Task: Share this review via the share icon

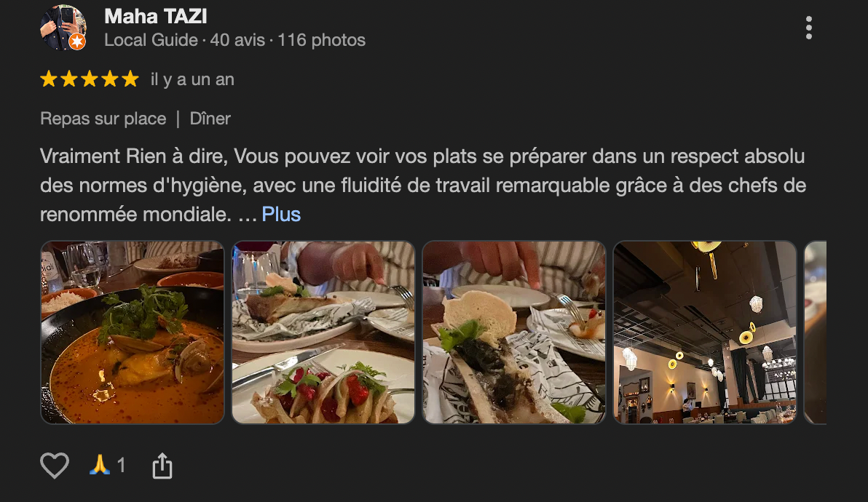Action: tap(162, 466)
